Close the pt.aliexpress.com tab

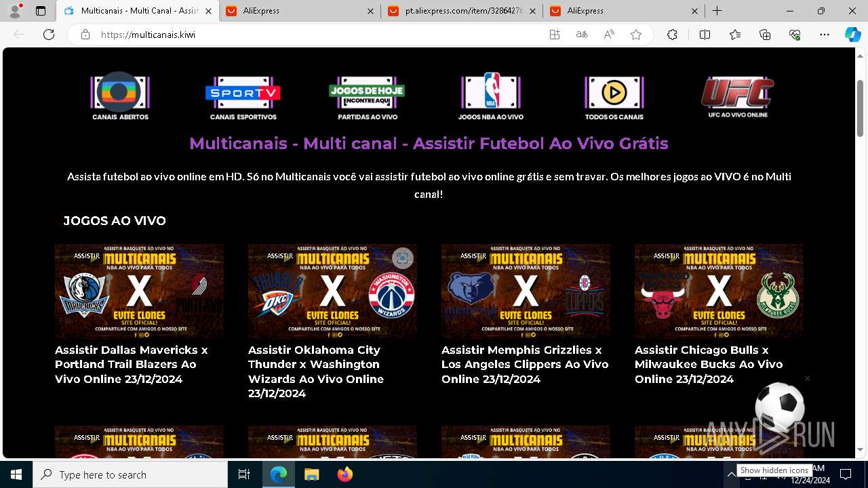coord(532,11)
